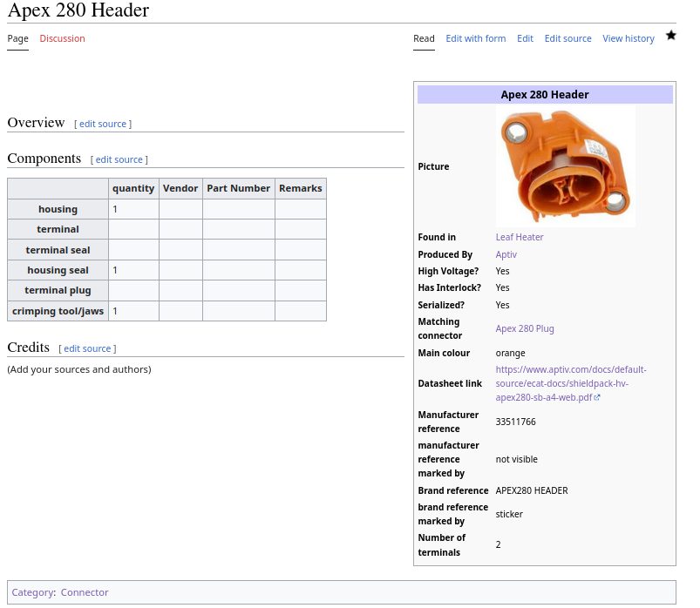Open the Edit tab
Image resolution: width=700 pixels, height=608 pixels.
tap(525, 38)
